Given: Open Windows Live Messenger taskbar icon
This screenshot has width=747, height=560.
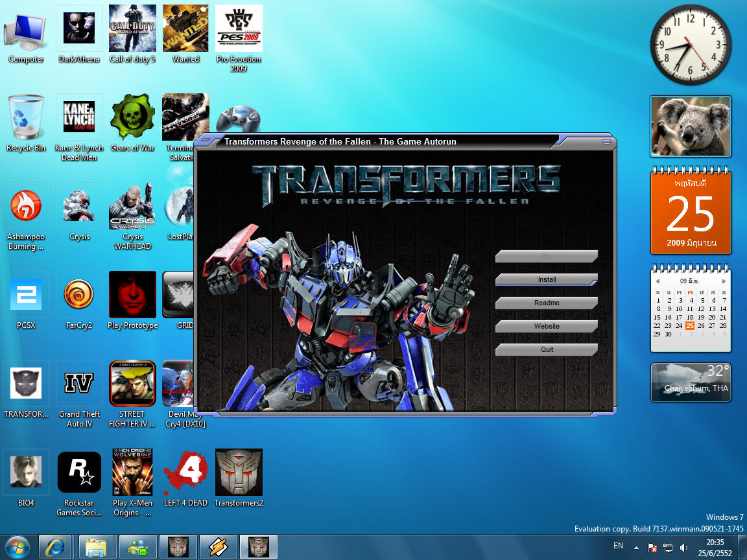Looking at the screenshot, I should (x=137, y=547).
